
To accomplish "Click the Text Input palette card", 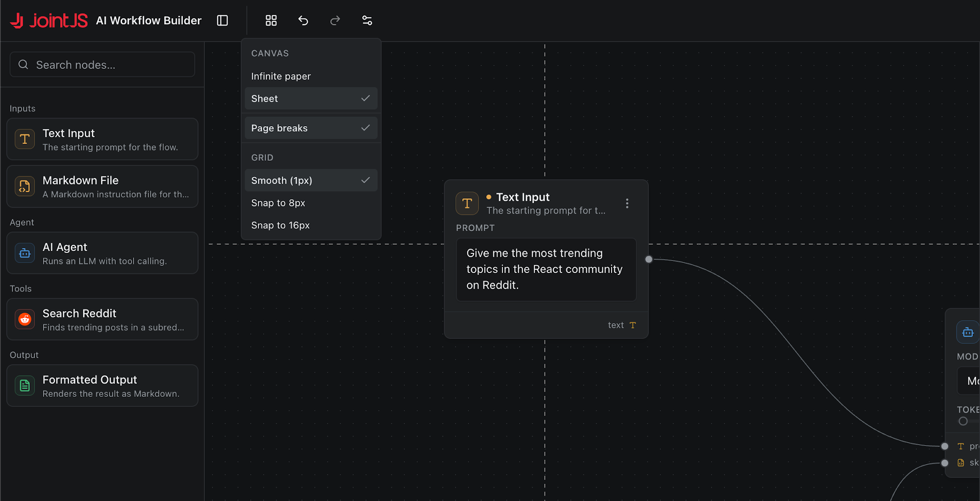I will [x=102, y=139].
